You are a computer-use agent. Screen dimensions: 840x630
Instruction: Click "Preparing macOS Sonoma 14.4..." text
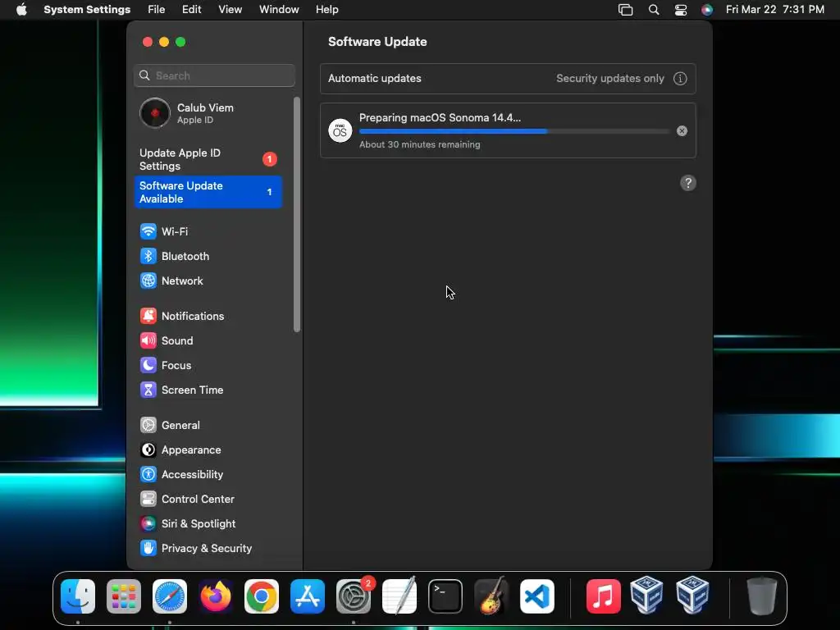(440, 118)
